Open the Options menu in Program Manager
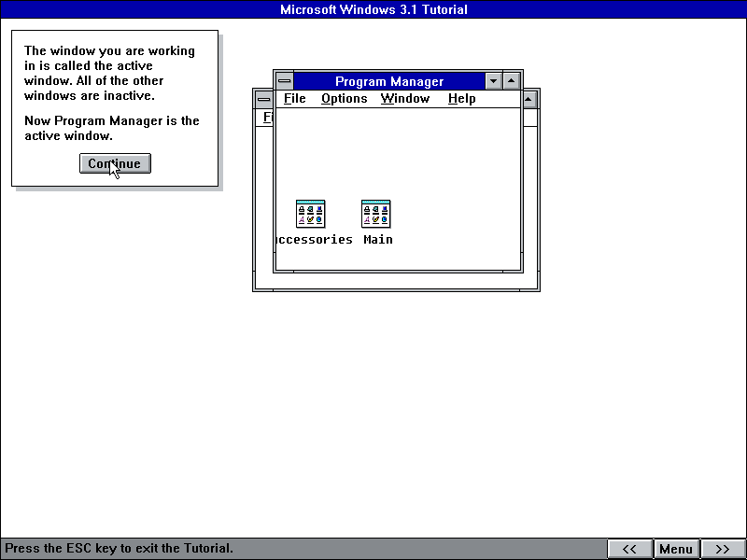The width and height of the screenshot is (747, 560). coord(344,99)
